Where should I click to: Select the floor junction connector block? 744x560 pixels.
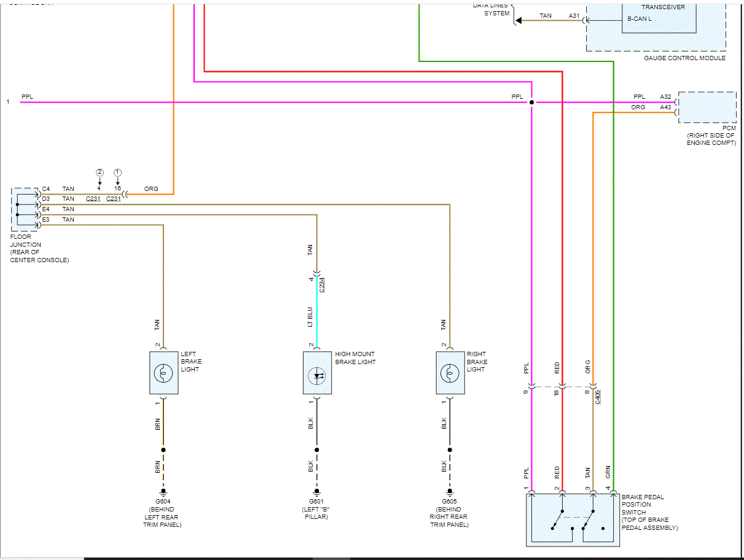coord(25,209)
